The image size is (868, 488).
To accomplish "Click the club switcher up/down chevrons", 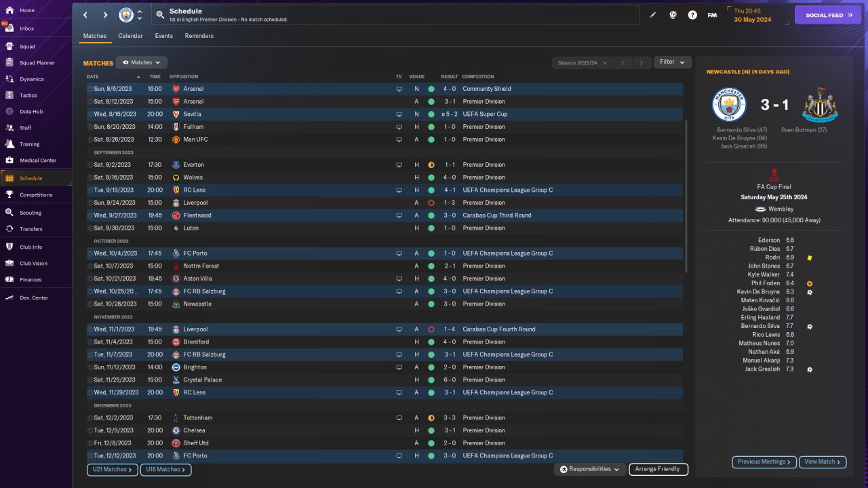I will [x=140, y=15].
